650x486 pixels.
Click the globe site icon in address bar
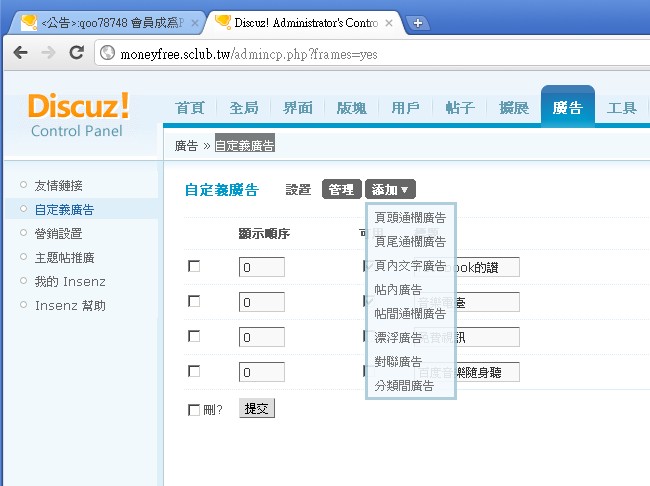click(x=107, y=53)
